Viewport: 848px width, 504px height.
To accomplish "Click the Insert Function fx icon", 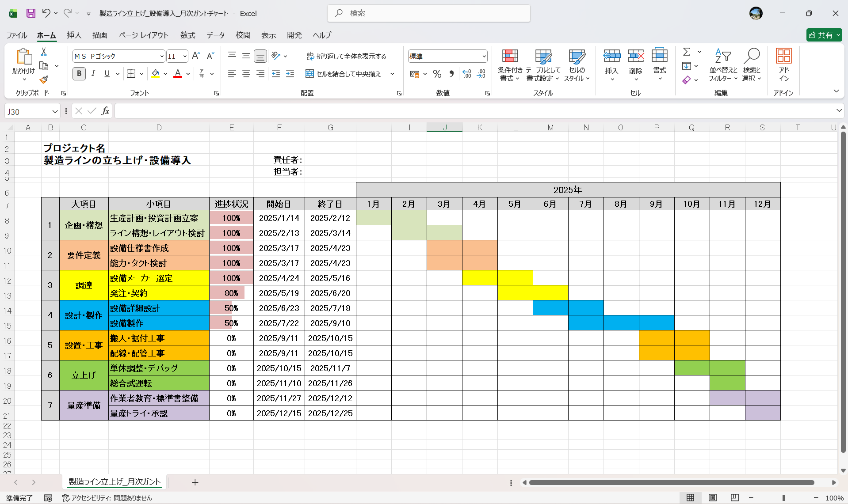I will (x=105, y=111).
